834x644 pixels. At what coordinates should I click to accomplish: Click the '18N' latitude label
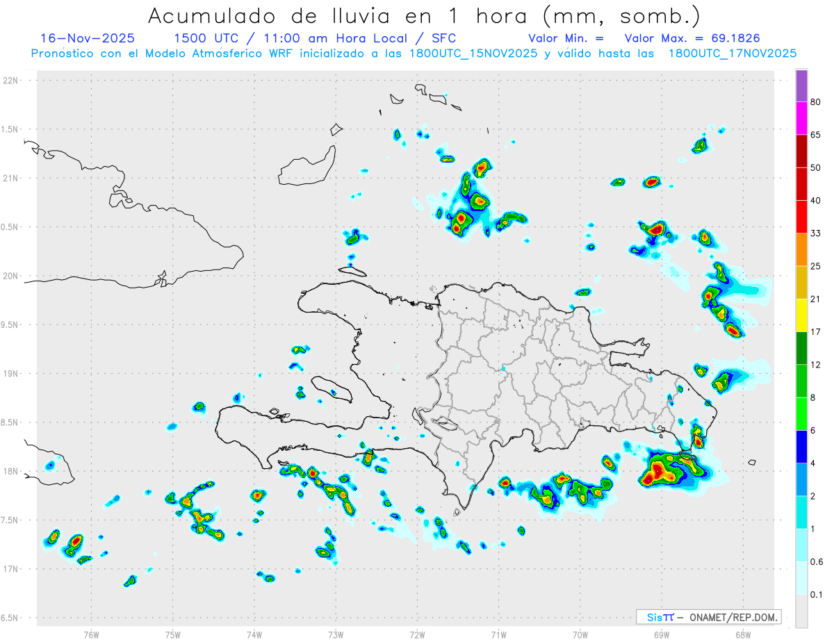[10, 472]
